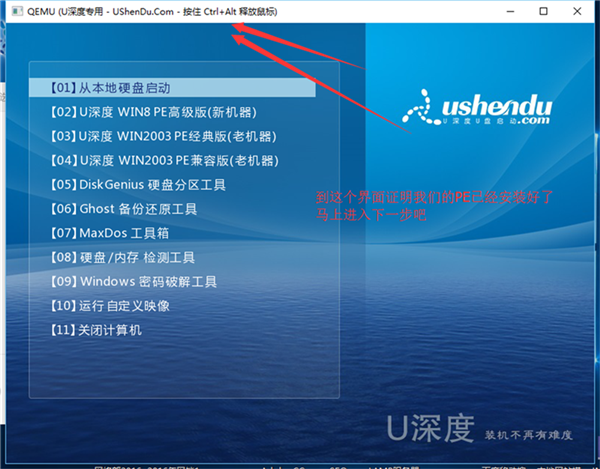This screenshot has height=469, width=600.
Task: Click the ushendu.com logo
Action: [477, 107]
